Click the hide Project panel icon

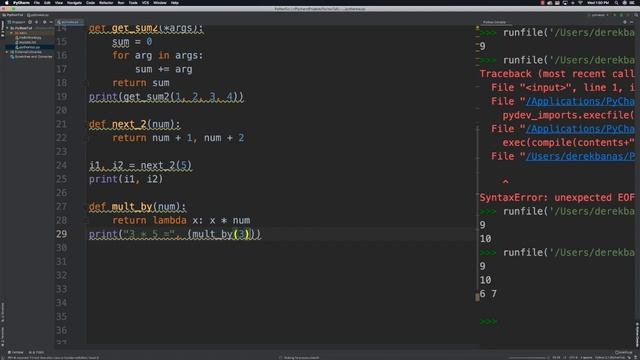[51, 22]
